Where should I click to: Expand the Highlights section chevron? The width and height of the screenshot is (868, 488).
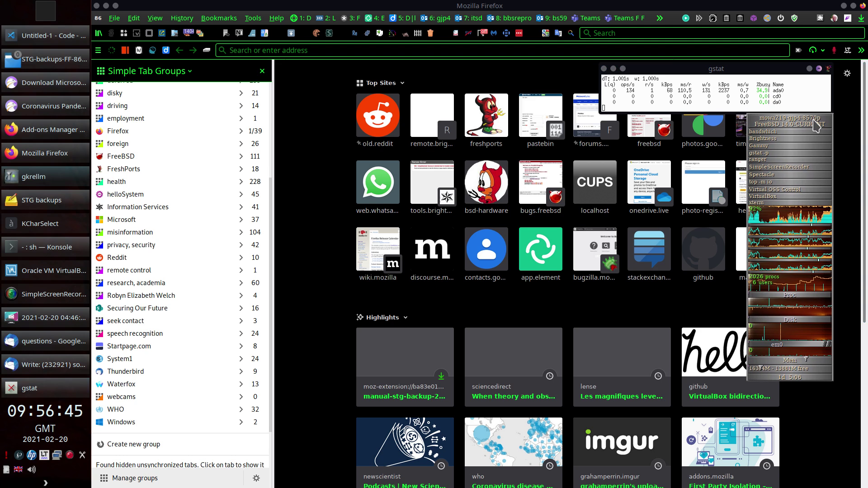[405, 317]
